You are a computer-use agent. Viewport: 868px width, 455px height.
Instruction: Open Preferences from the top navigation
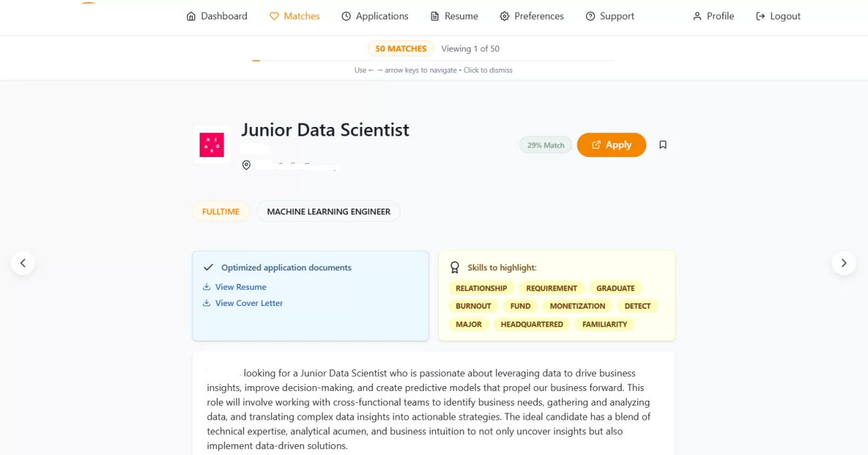tap(531, 16)
